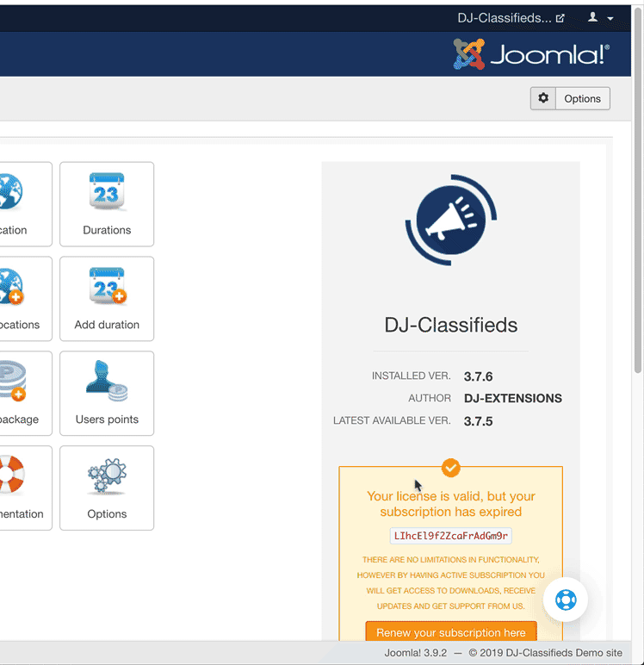Click latest available version 3.7.5
This screenshot has width=644, height=665.
click(478, 421)
